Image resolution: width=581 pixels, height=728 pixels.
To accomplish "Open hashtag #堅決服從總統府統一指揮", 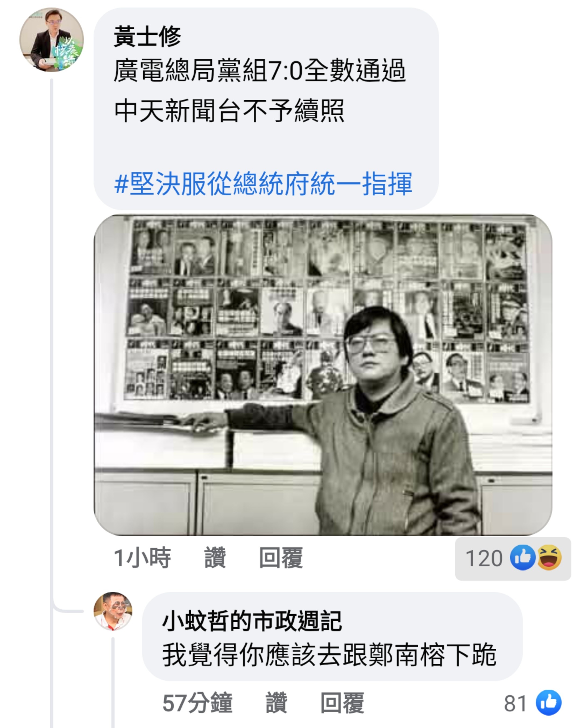I will [263, 184].
